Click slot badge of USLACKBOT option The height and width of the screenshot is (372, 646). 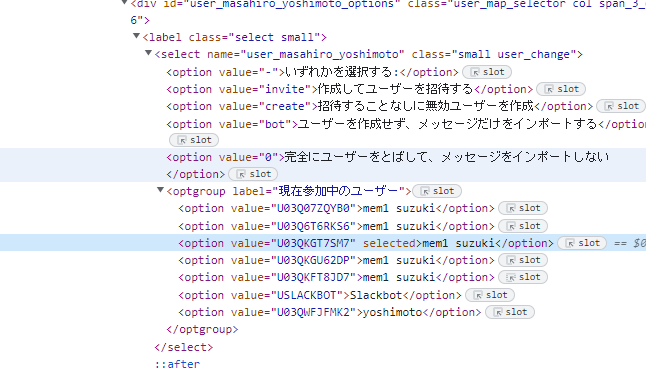point(490,295)
